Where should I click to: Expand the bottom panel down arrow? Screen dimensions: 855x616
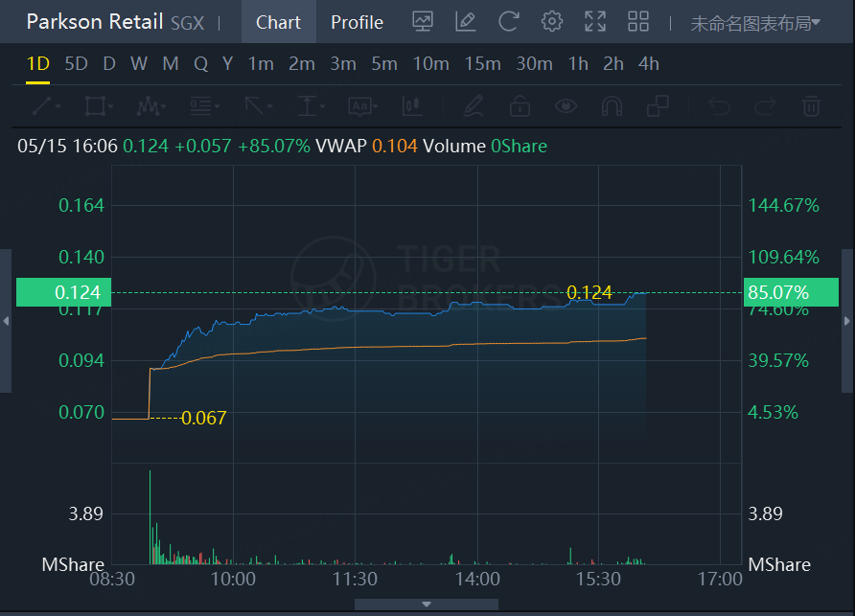coord(427,604)
